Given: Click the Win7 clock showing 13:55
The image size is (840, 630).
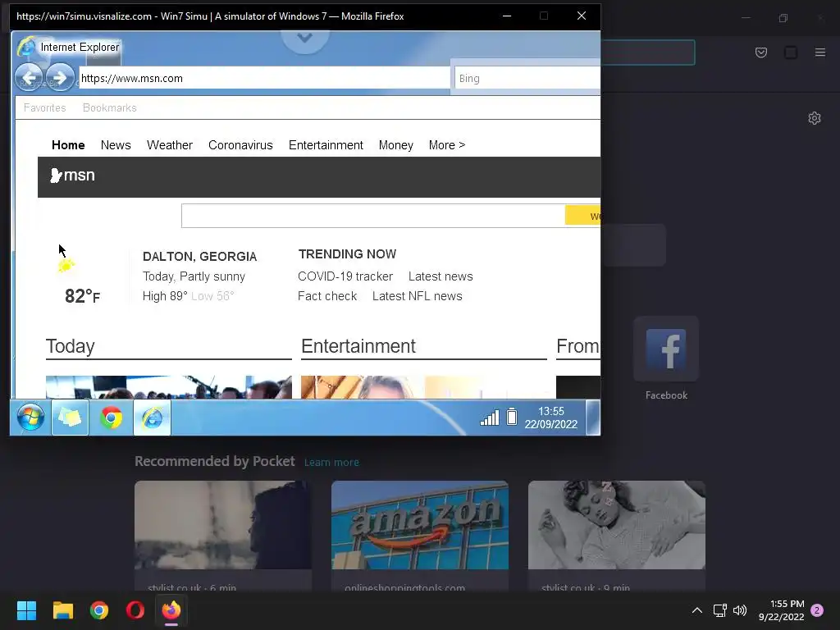Looking at the screenshot, I should (x=550, y=418).
